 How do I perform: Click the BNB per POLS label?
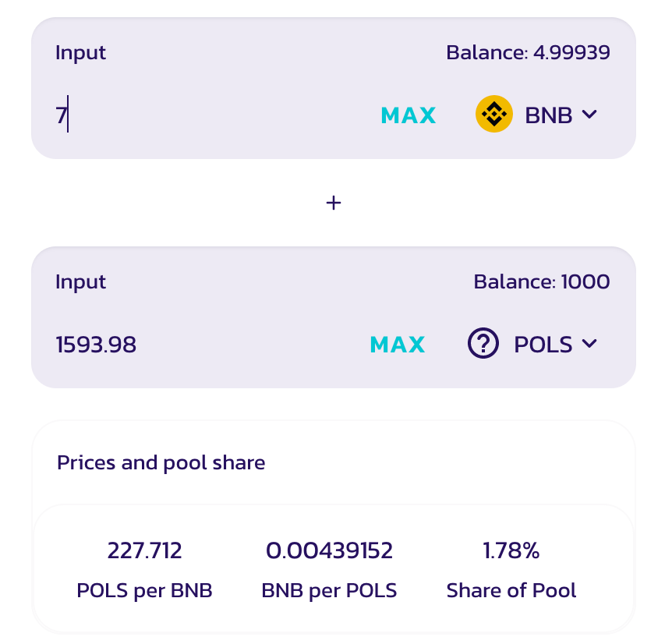click(x=330, y=590)
